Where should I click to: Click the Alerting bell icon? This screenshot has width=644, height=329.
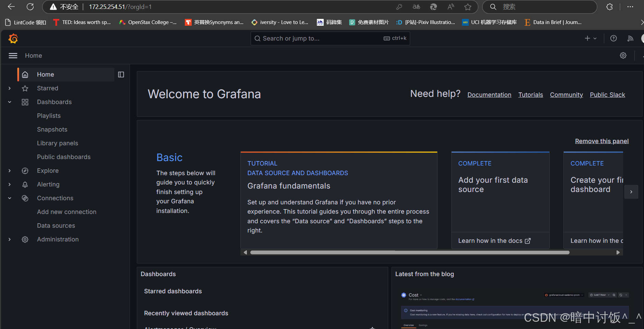[x=25, y=184]
